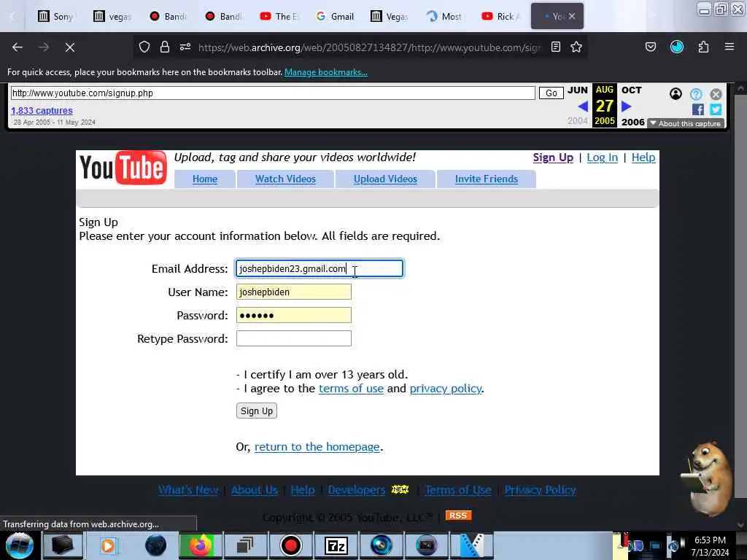Open the terms of use link
The image size is (747, 560).
pos(351,389)
